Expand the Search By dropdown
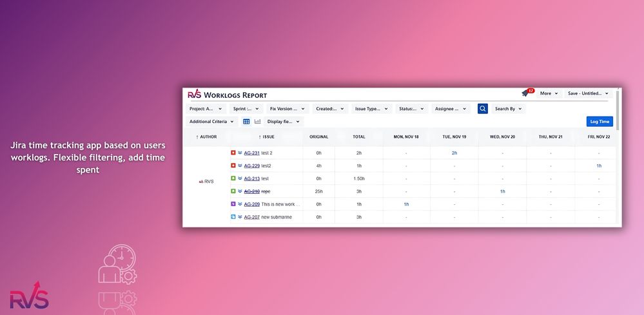 pyautogui.click(x=509, y=109)
